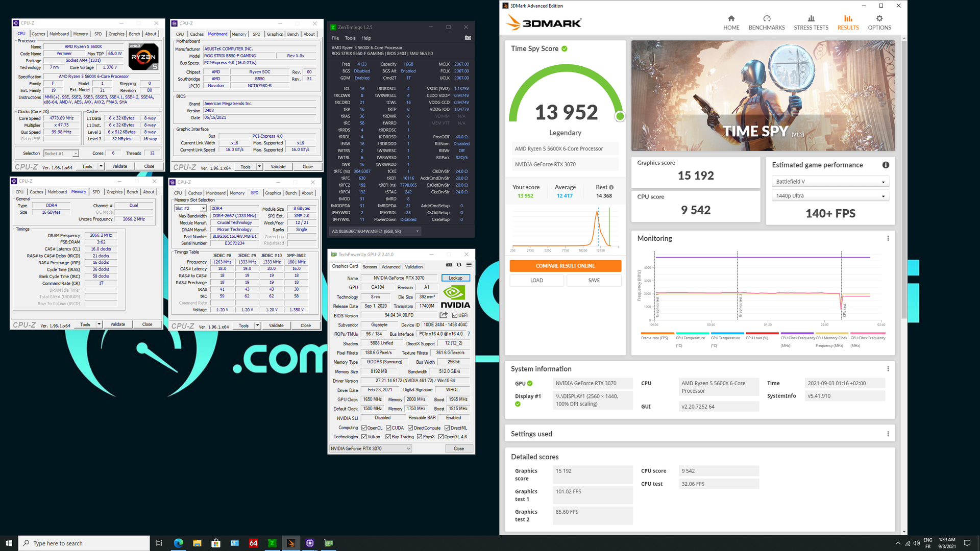Click the info icon next to Best score
980x551 pixels.
(x=611, y=187)
